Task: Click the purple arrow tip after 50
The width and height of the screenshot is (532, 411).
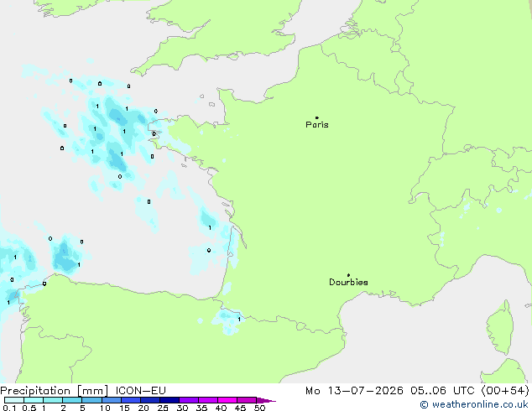Action: click(x=266, y=400)
